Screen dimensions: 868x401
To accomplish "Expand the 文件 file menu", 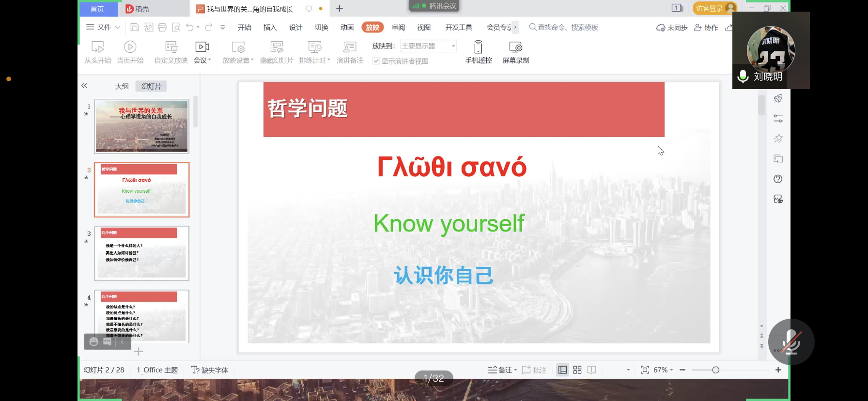I will point(103,28).
